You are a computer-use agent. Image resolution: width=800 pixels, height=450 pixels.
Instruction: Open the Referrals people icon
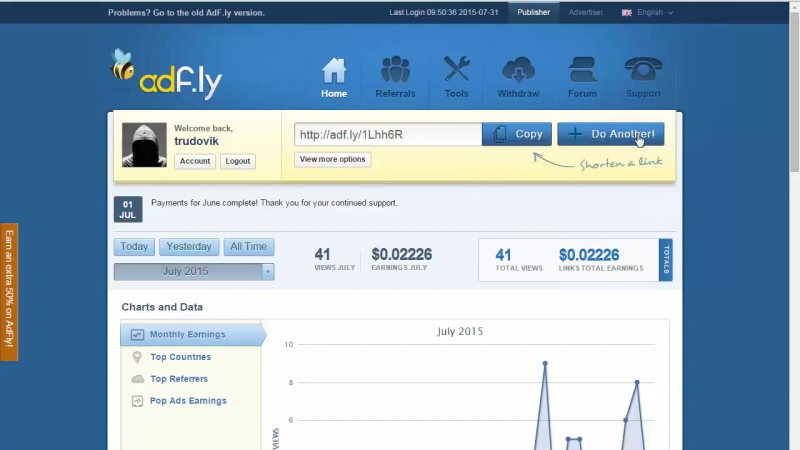395,69
